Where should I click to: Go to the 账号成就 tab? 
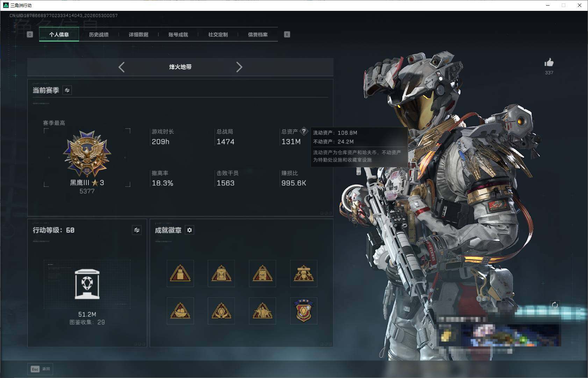click(x=178, y=35)
